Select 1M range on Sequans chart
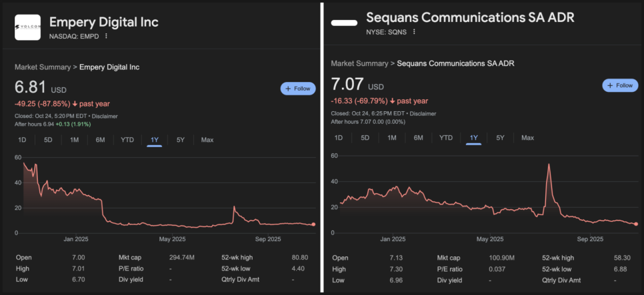 pos(392,138)
